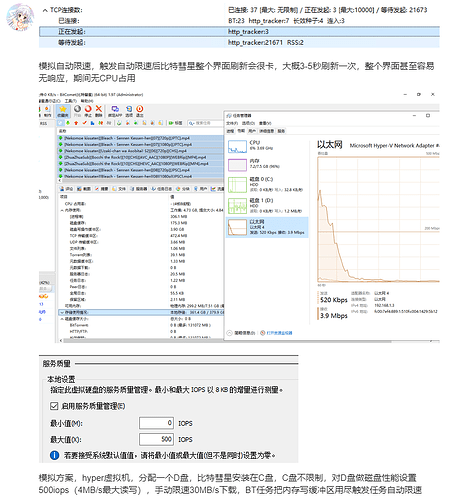The image size is (461, 500).
Task: Click the gray globe Start icon in BitComet toolbar
Action: [77, 111]
